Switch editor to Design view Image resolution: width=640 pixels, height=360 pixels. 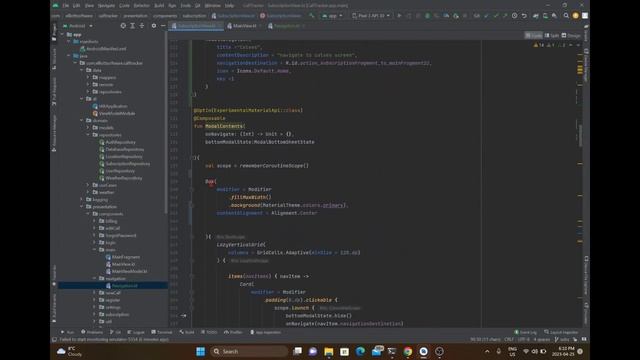tap(571, 36)
